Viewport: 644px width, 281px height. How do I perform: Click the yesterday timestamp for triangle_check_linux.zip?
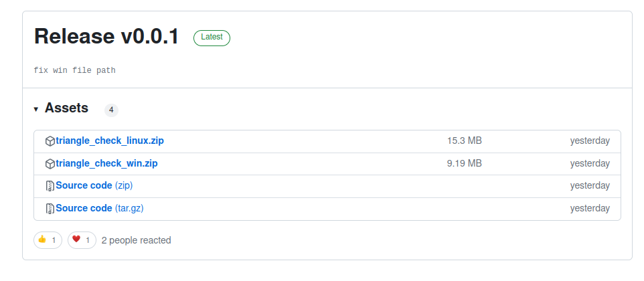tap(590, 140)
